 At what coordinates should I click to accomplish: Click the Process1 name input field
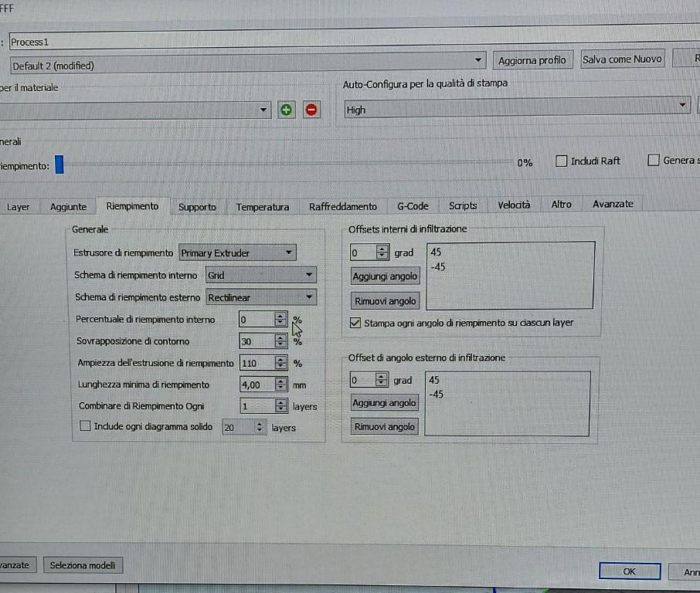(x=309, y=42)
